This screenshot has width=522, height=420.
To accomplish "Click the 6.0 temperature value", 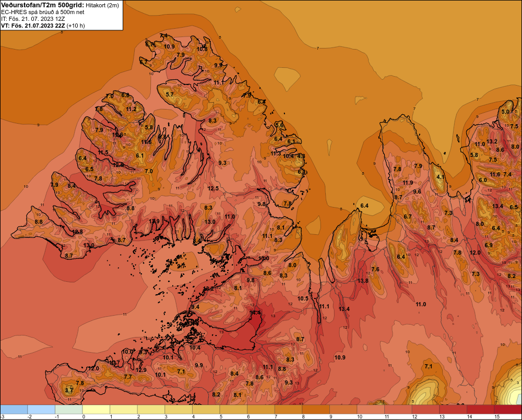I will (483, 180).
